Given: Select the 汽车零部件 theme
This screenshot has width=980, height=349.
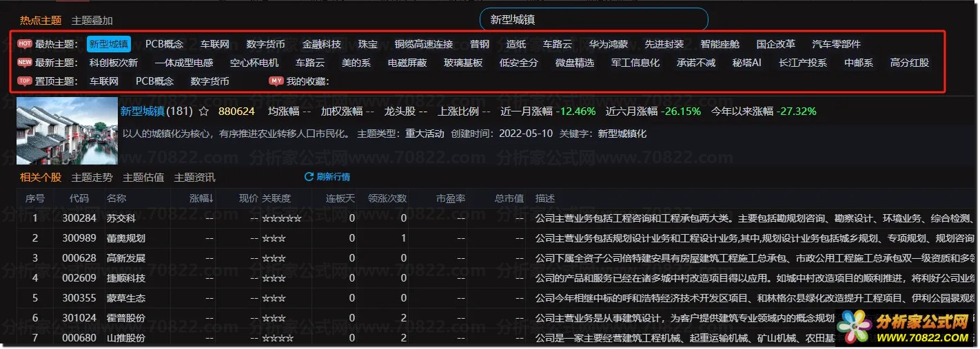Looking at the screenshot, I should [x=837, y=44].
